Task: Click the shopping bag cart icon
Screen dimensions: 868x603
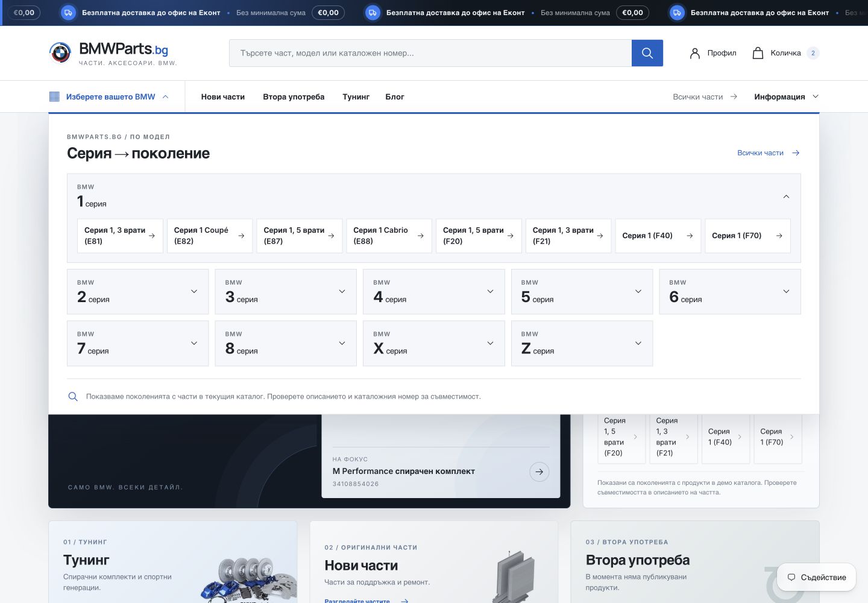Action: [x=758, y=53]
